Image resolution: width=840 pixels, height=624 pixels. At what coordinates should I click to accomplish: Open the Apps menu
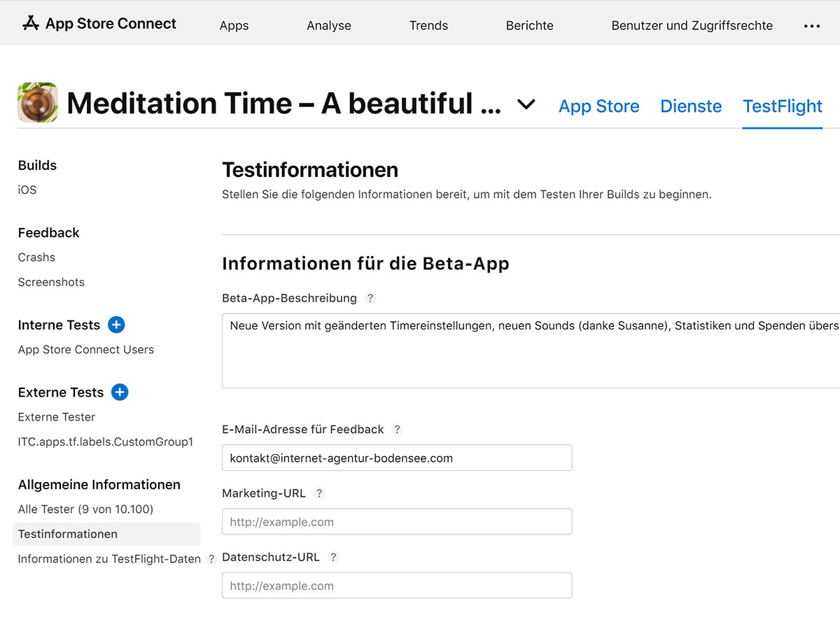[x=234, y=26]
